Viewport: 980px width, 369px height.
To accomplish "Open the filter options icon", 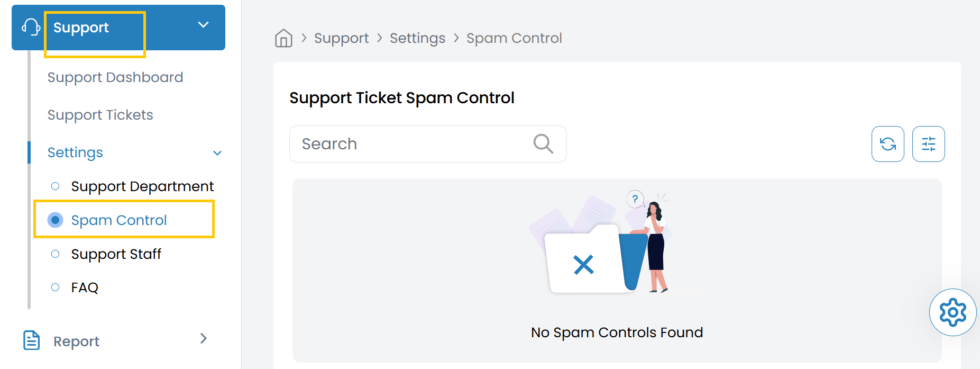I will pos(928,143).
